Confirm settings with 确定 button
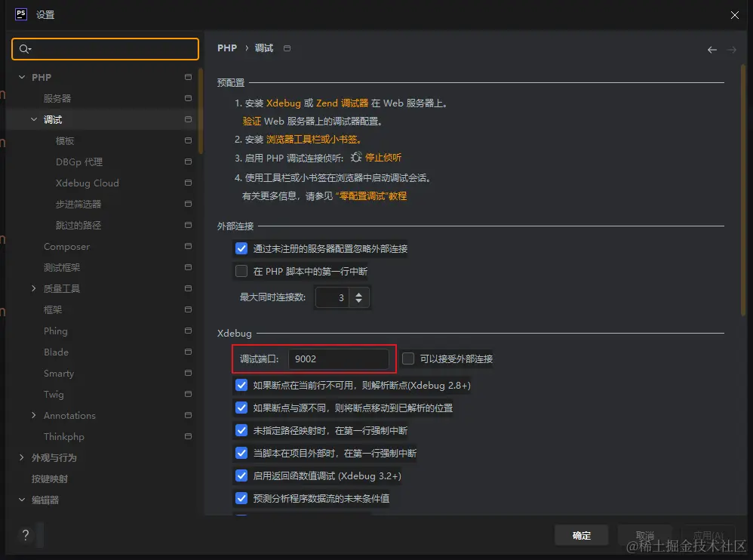This screenshot has width=753, height=560. (x=581, y=535)
